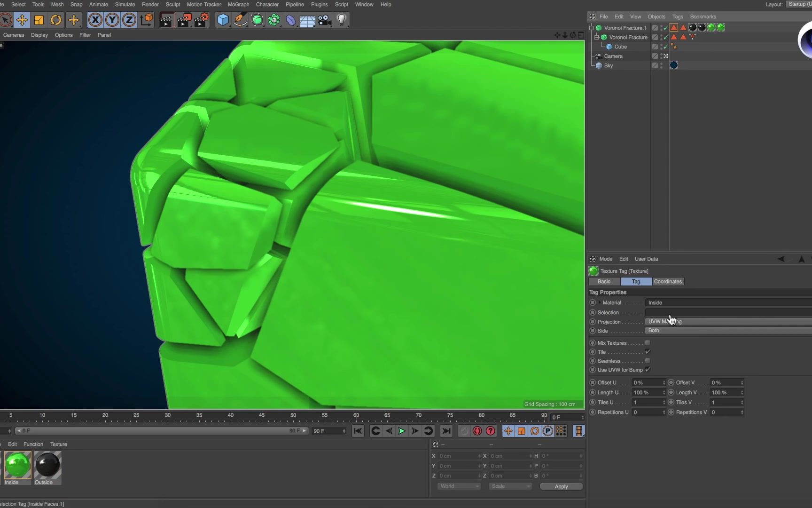Screen dimensions: 812x508
Task: Enable the Seamless checkbox in Tag Properties
Action: 648,361
